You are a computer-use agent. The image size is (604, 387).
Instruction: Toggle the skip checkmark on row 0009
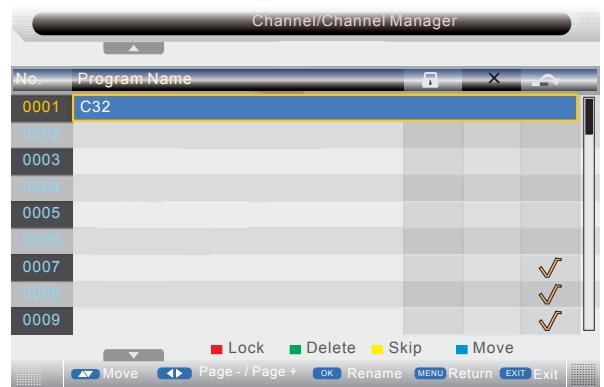point(550,321)
